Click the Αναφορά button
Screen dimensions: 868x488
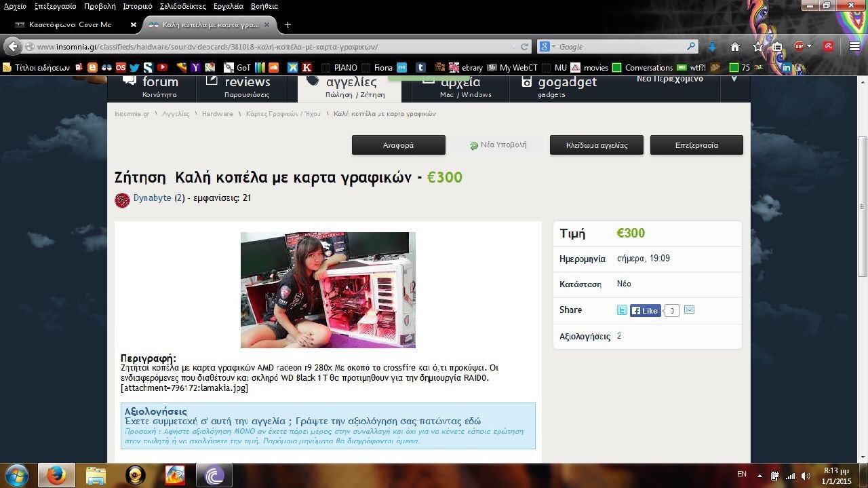(398, 145)
